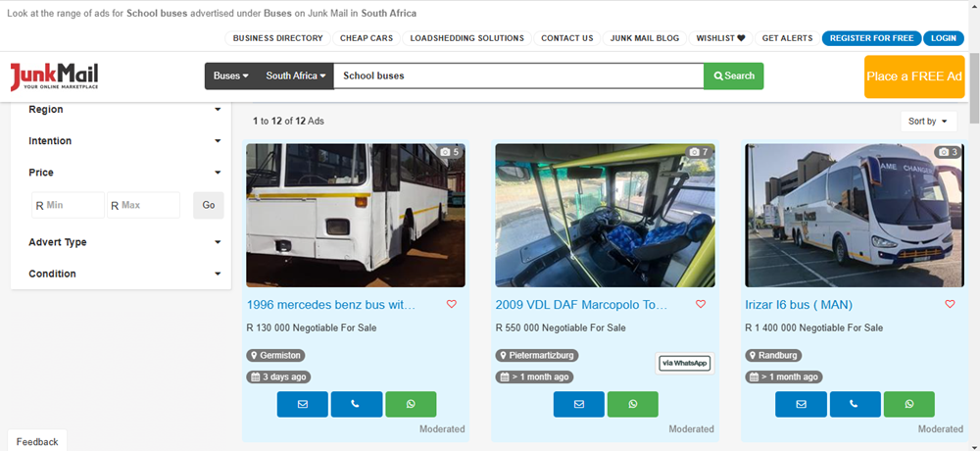Open Cheap Cars page
Viewport: 980px width, 451px height.
point(367,38)
